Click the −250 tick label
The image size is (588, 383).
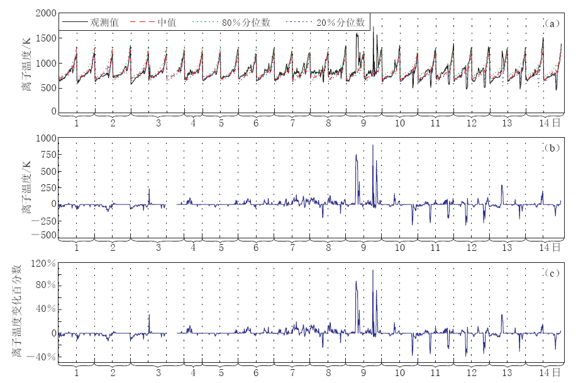click(44, 221)
